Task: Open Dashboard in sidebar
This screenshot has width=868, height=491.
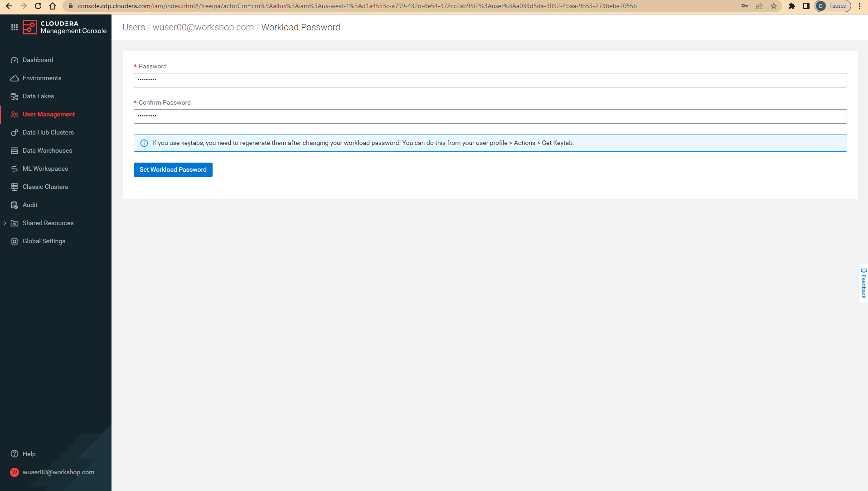Action: pyautogui.click(x=38, y=60)
